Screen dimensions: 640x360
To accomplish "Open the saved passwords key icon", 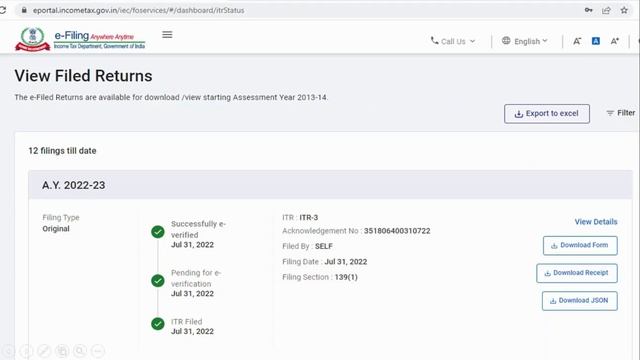I will pos(588,10).
